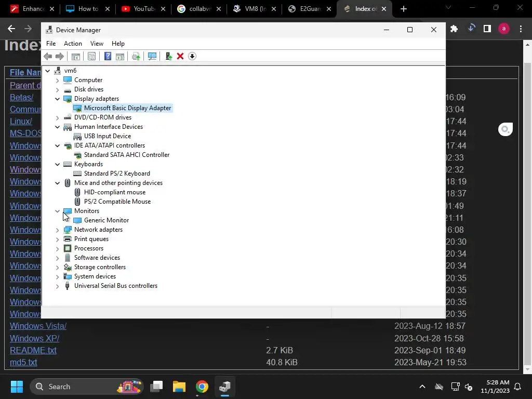Click the taskbar Search box
Image resolution: width=532 pixels, height=399 pixels.
coord(87,387)
